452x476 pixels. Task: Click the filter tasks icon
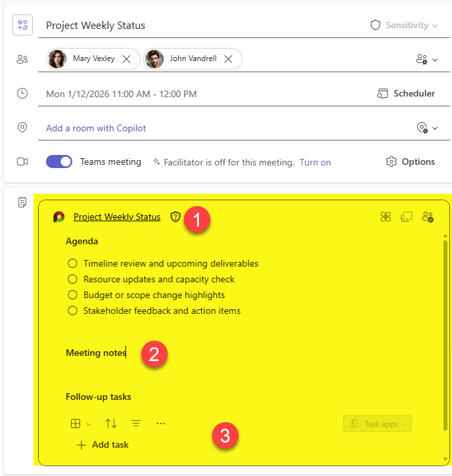tap(136, 423)
